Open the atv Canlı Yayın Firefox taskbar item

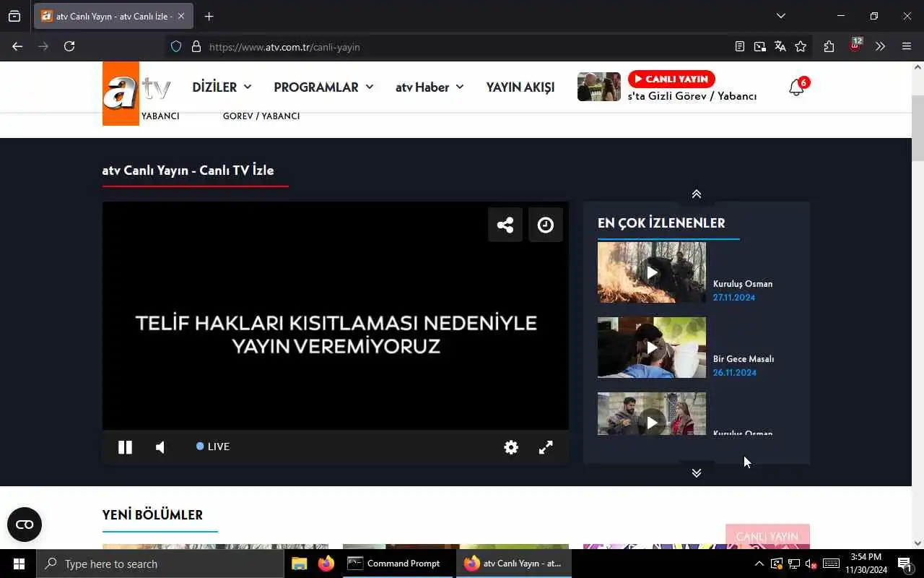[513, 564]
